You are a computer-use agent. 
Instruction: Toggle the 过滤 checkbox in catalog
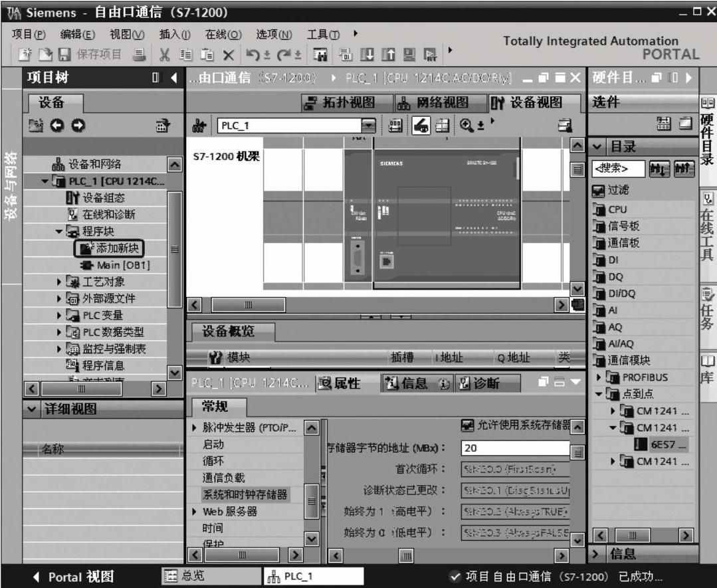tap(599, 191)
